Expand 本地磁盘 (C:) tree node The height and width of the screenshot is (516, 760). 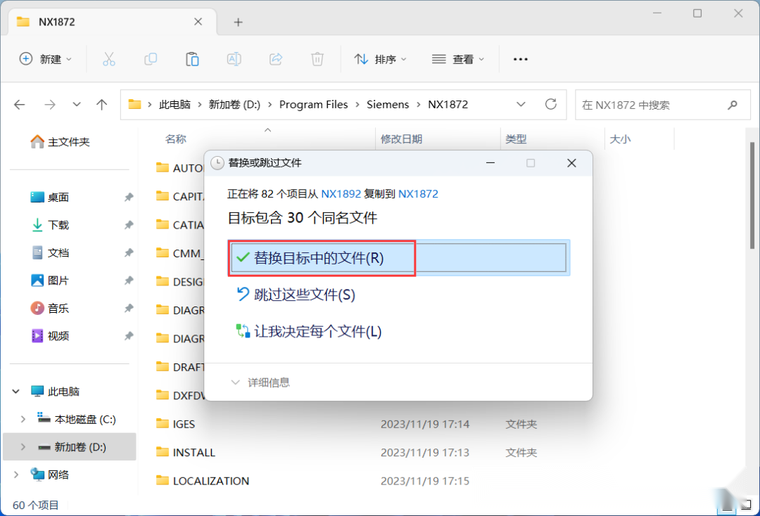tap(24, 419)
